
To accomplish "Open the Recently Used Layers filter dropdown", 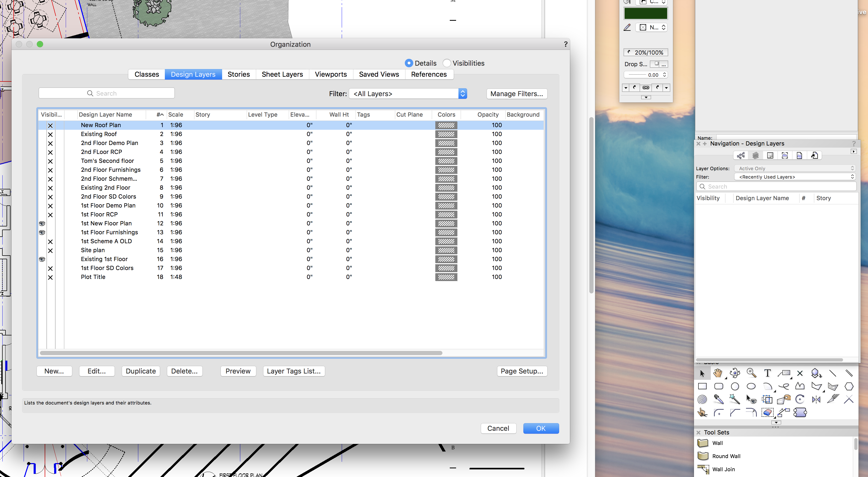I will click(795, 177).
